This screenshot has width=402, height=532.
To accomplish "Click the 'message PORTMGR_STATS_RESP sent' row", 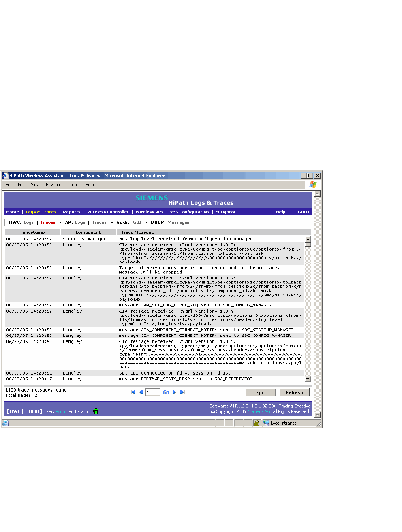I will pos(187,379).
